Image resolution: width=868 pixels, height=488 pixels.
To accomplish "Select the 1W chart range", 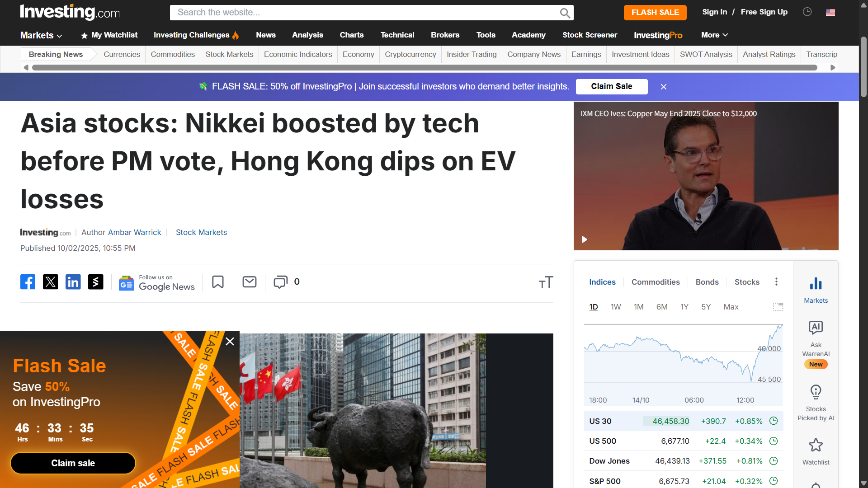I will [616, 307].
